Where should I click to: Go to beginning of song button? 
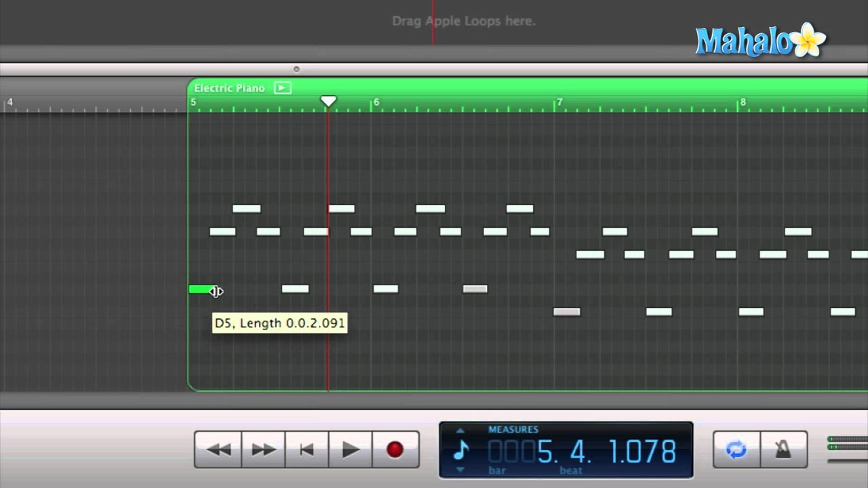(307, 449)
